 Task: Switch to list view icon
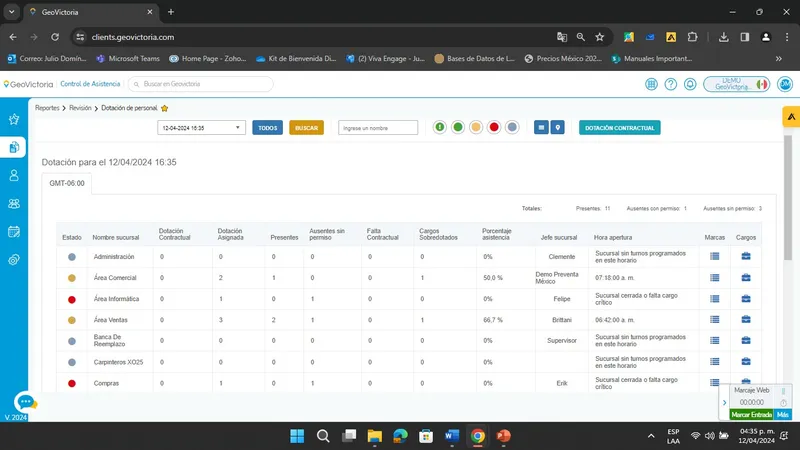coord(541,128)
